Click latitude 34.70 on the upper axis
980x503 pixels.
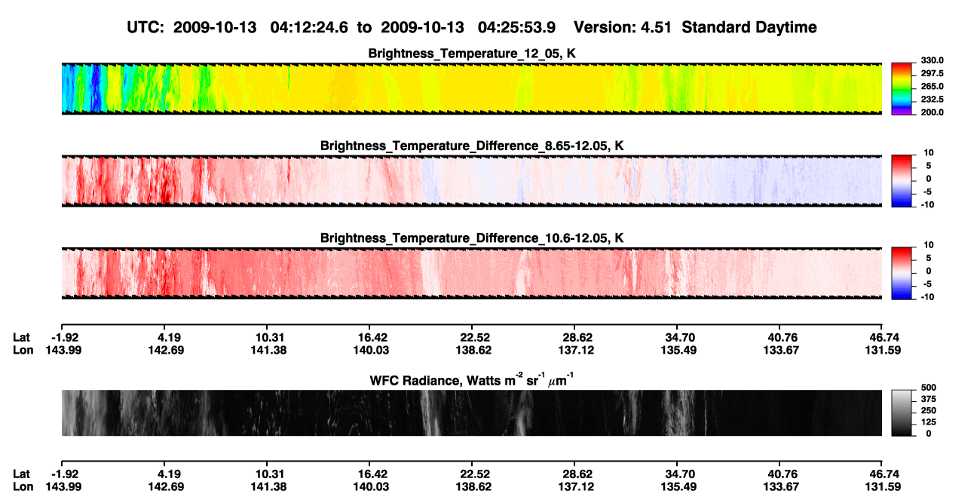pyautogui.click(x=677, y=337)
